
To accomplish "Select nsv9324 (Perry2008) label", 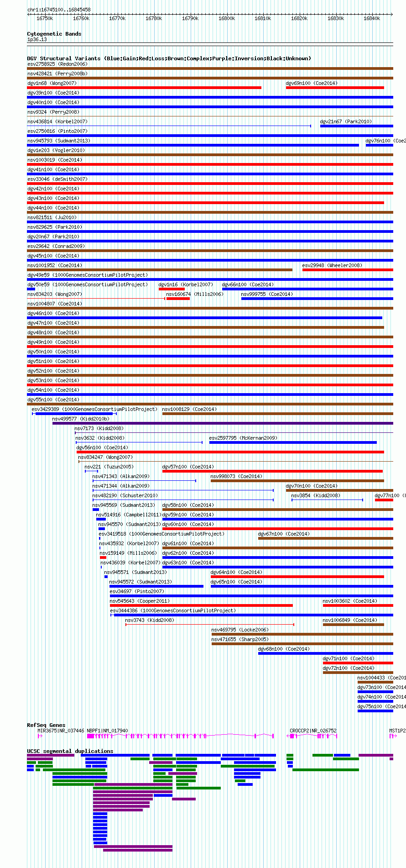I will tap(53, 112).
